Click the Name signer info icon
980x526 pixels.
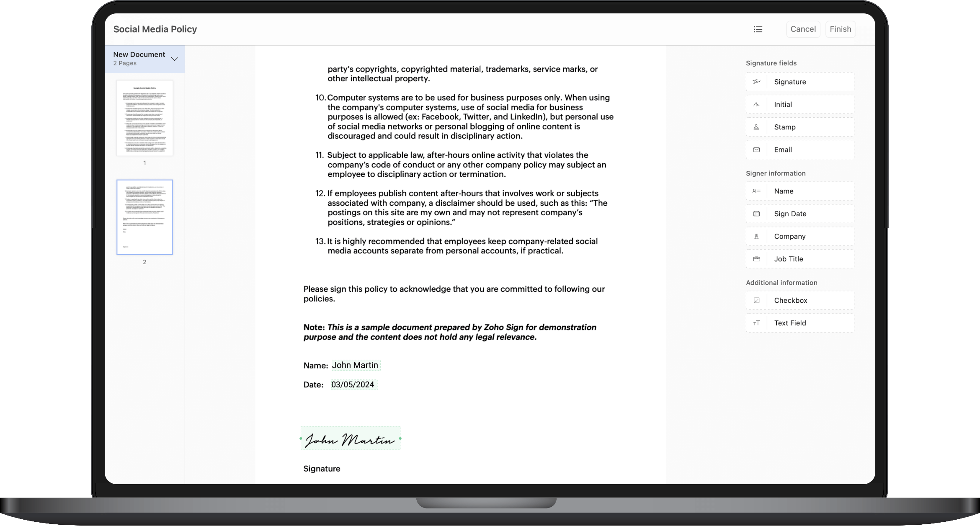(x=756, y=191)
